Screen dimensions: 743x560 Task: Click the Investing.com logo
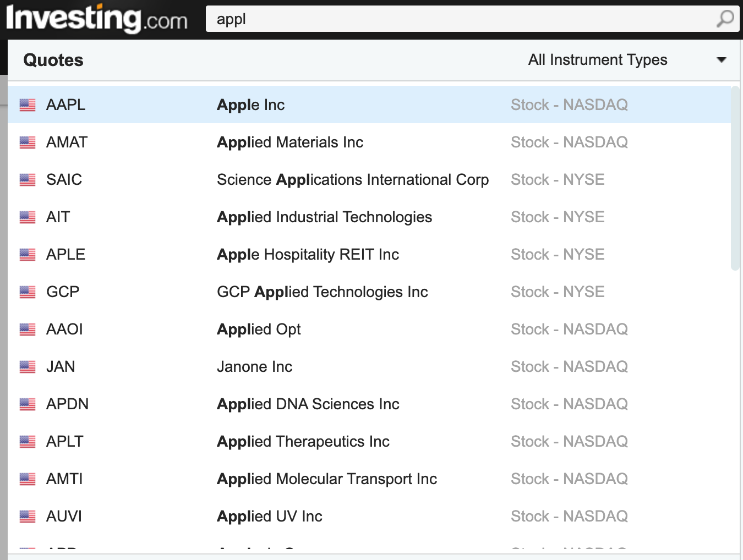point(97,19)
